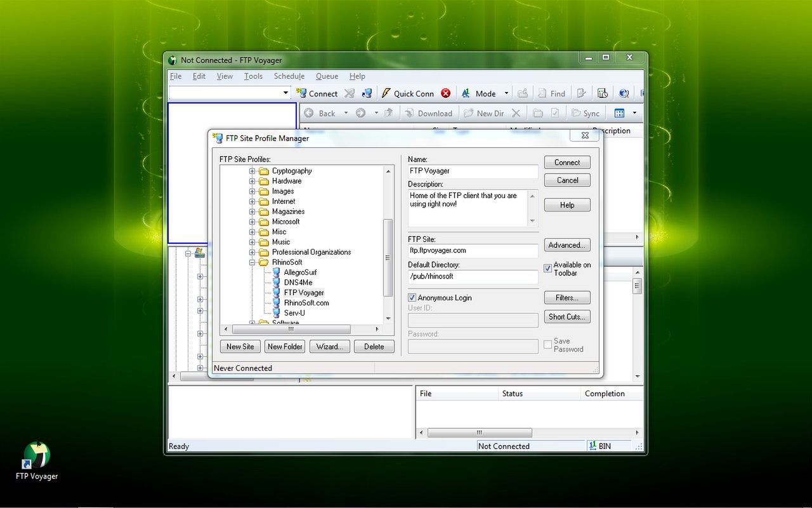The height and width of the screenshot is (508, 812).
Task: Open the Edit menu
Action: [x=199, y=76]
